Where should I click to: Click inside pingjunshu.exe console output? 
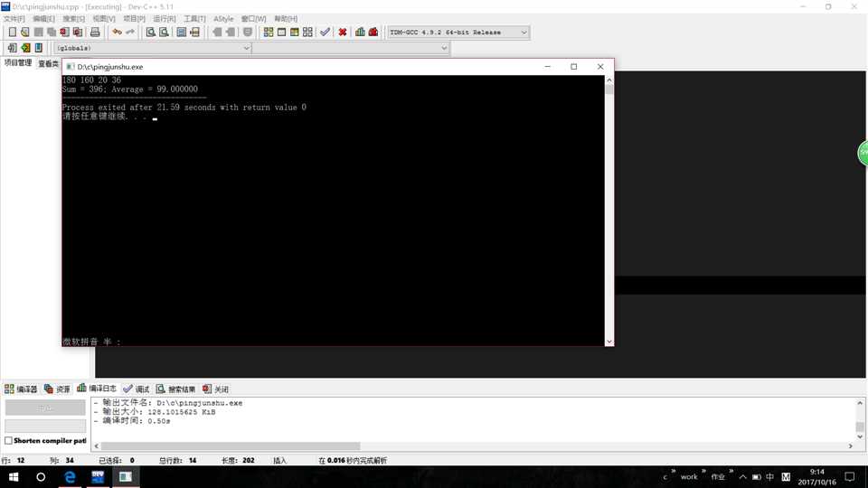pyautogui.click(x=334, y=211)
